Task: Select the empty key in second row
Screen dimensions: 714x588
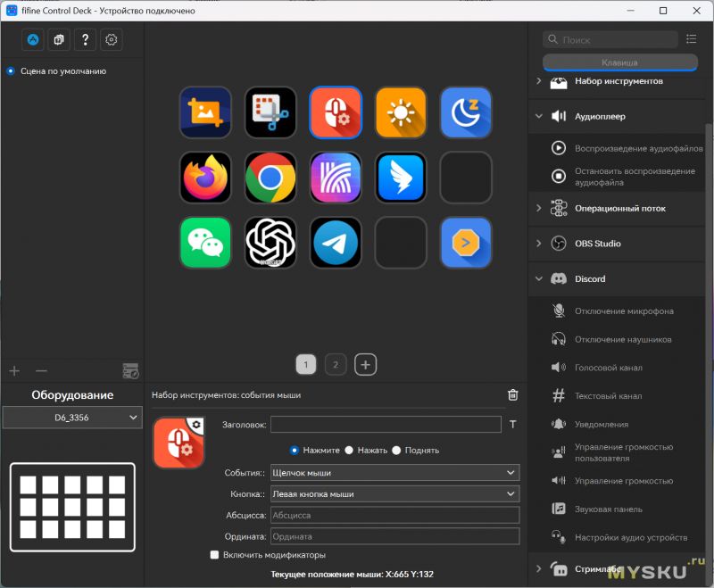Action: [466, 178]
